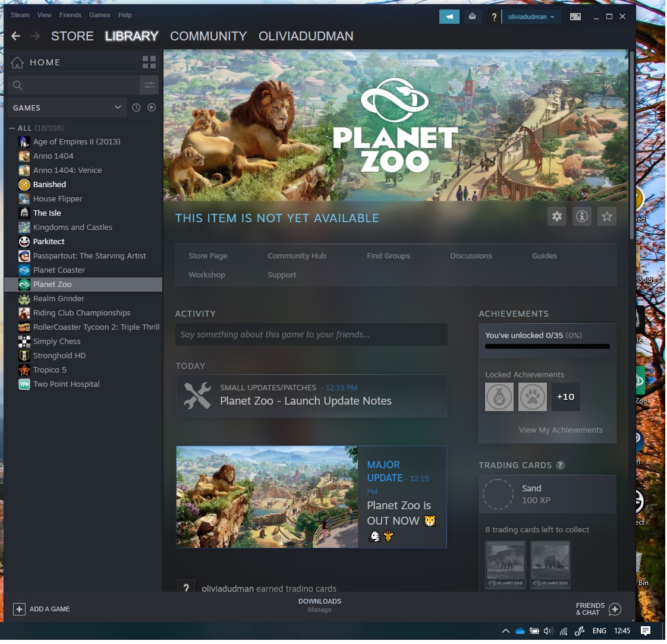Switch to Big Picture mode icon

[575, 17]
